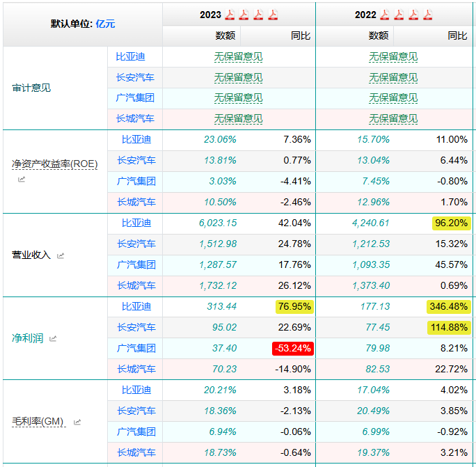Screen dimensions: 476x467
Task: Open the first PDF icon beside 2022
Action: click(x=385, y=15)
